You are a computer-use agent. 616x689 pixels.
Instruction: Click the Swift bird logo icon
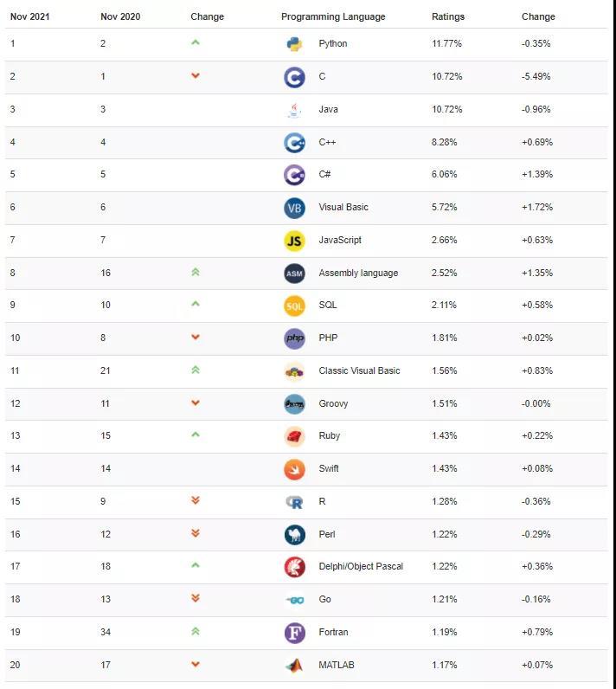click(x=294, y=469)
